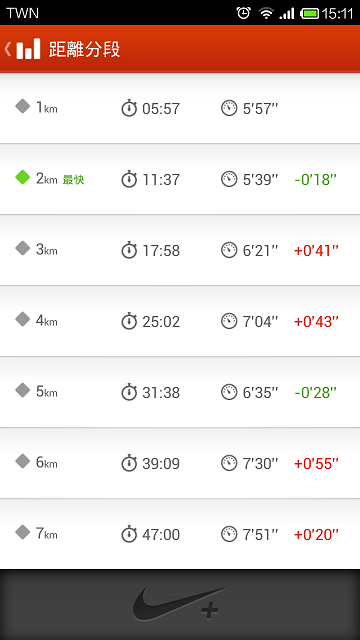Tap the stopwatch icon beside 05:57
Screen dimensions: 360x640
coord(129,109)
